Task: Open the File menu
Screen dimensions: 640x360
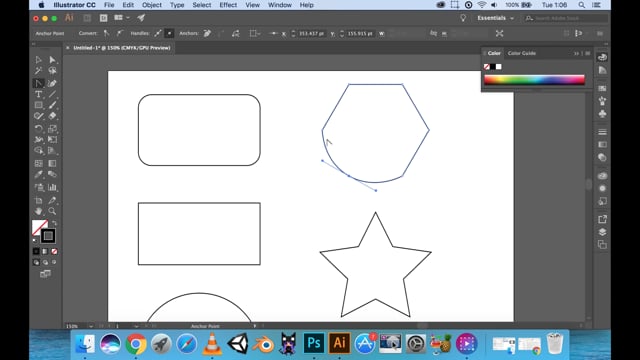Action: [x=109, y=5]
